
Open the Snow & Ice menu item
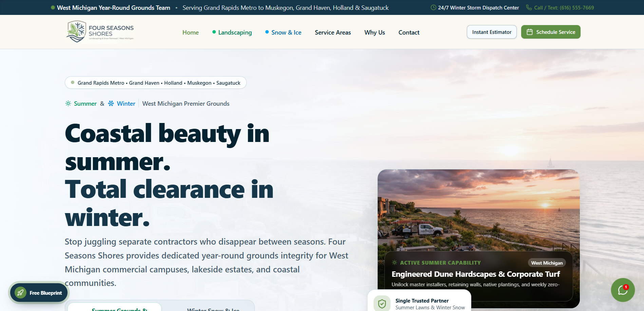(283, 32)
